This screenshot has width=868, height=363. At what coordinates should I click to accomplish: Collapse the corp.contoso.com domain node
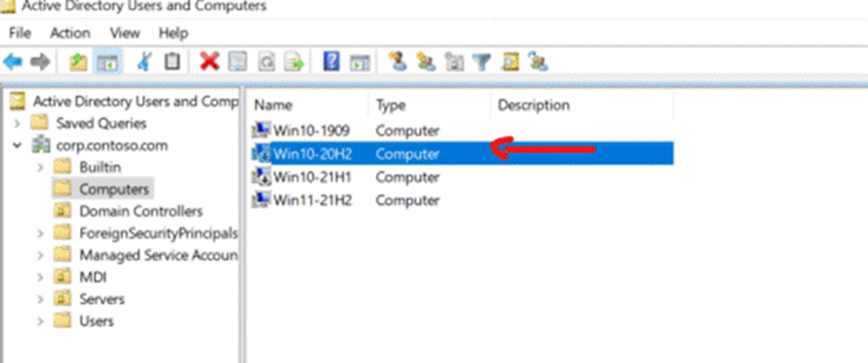(x=18, y=145)
